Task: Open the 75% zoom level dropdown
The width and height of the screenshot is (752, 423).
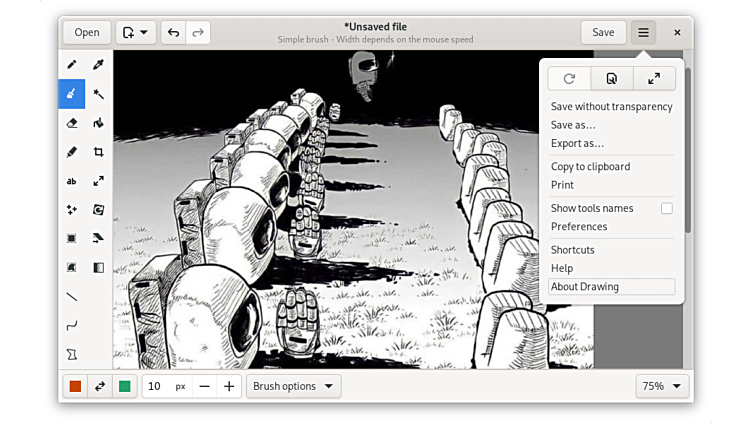Action: coord(663,386)
